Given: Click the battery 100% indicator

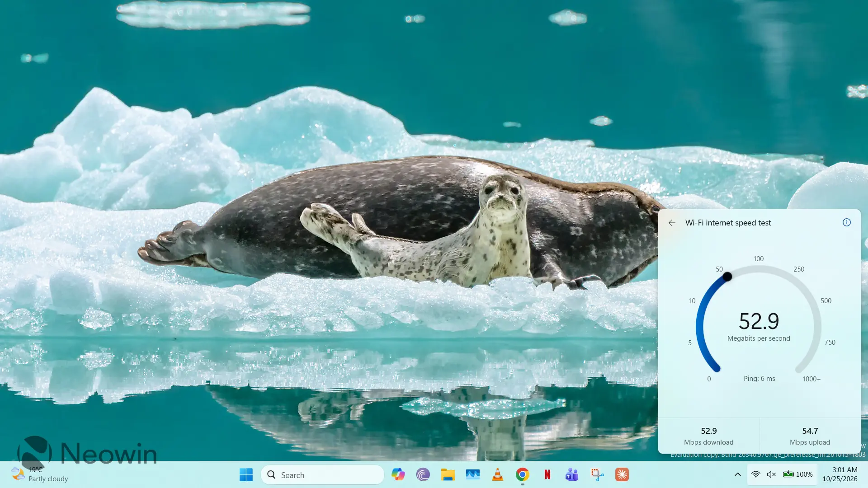Looking at the screenshot, I should pyautogui.click(x=797, y=474).
